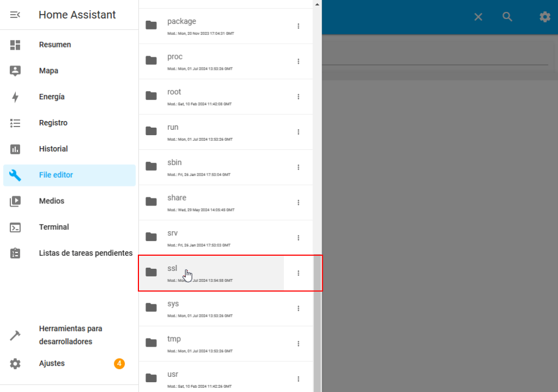This screenshot has height=392, width=558.
Task: Open the ssl folder
Action: [172, 269]
